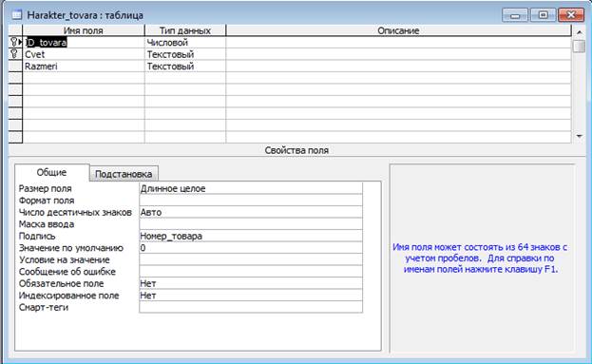Open data type Текстовый for Razmeri
The width and height of the screenshot is (592, 364).
pyautogui.click(x=185, y=67)
